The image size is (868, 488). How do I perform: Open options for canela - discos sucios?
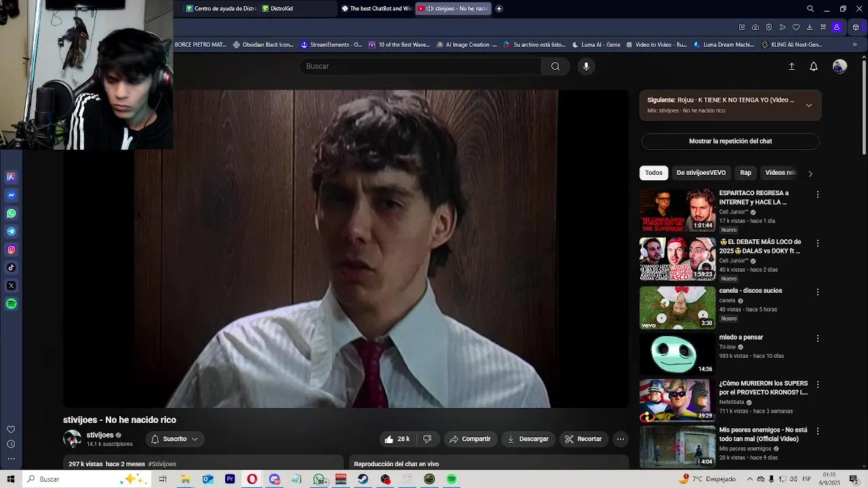[818, 292]
